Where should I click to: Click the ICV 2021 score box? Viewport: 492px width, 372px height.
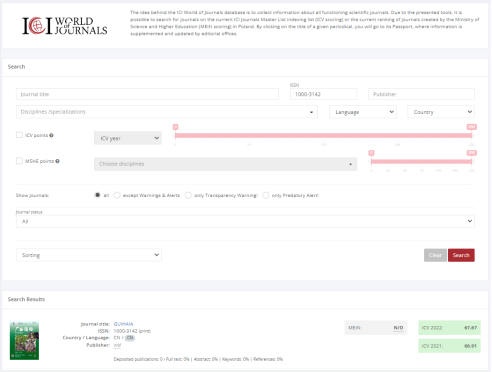[x=449, y=346]
